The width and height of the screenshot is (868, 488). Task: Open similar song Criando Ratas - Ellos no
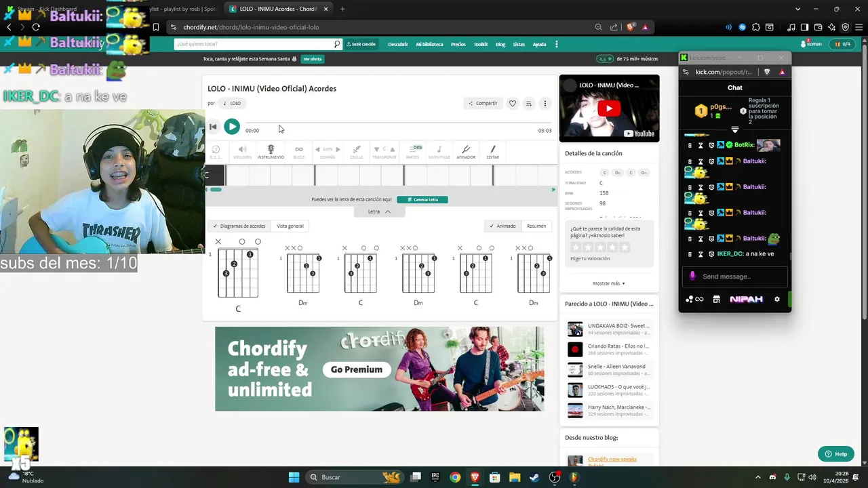pos(609,349)
